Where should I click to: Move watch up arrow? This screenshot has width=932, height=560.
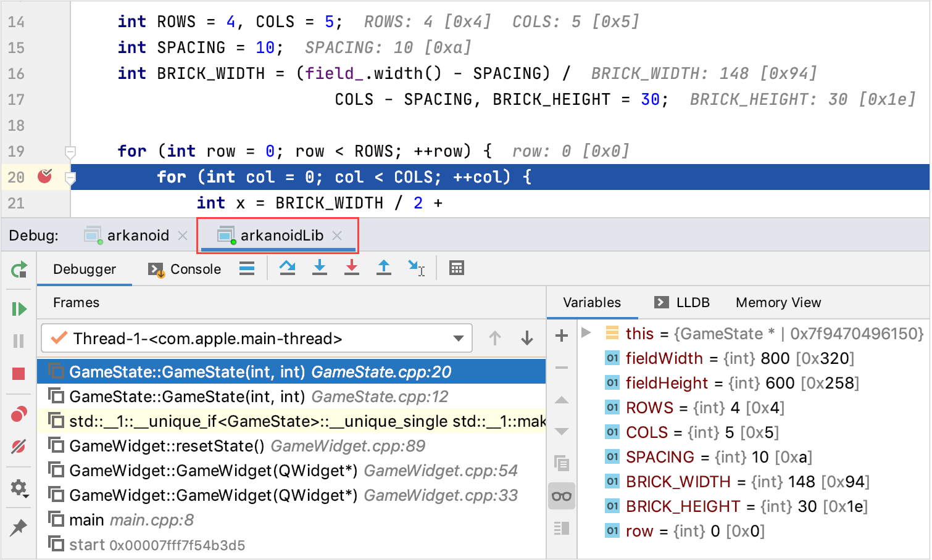tap(562, 400)
